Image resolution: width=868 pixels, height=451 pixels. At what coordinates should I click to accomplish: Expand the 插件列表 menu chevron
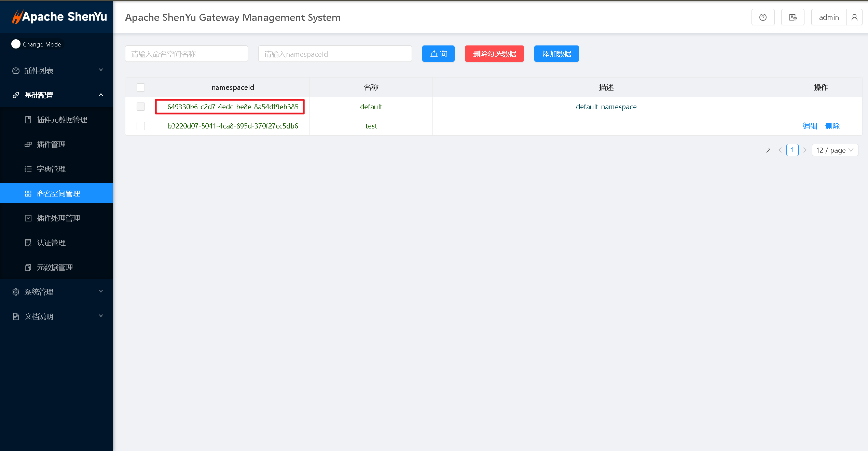[x=101, y=70]
